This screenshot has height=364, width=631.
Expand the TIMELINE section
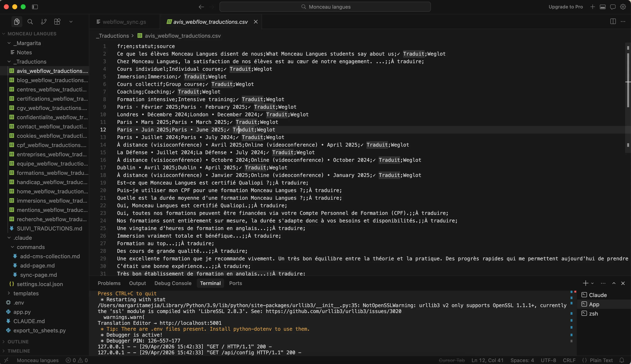click(19, 351)
